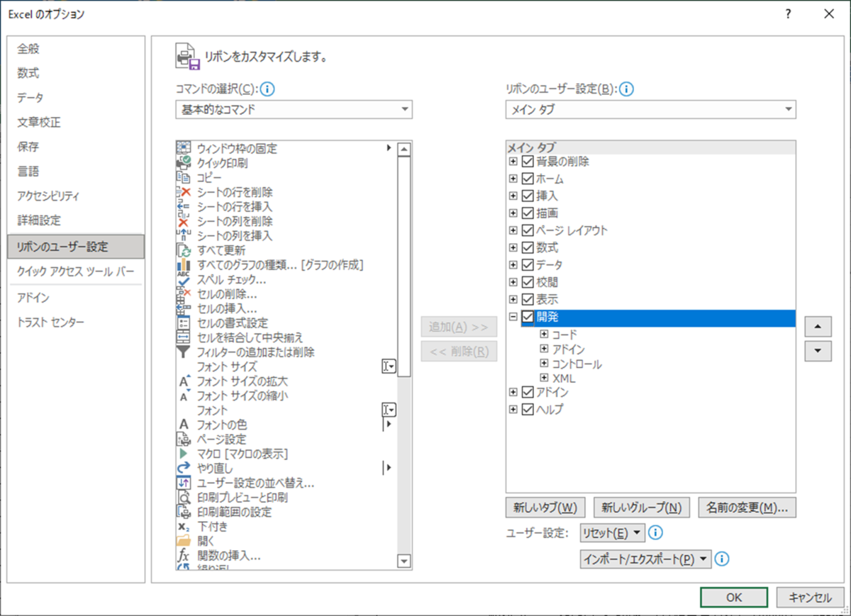This screenshot has height=616, width=851.
Task: Click the ページ設定 icon
Action: (x=183, y=439)
